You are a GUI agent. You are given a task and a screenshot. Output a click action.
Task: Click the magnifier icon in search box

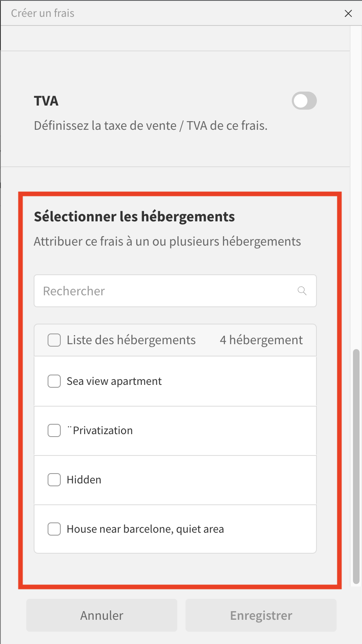(302, 291)
